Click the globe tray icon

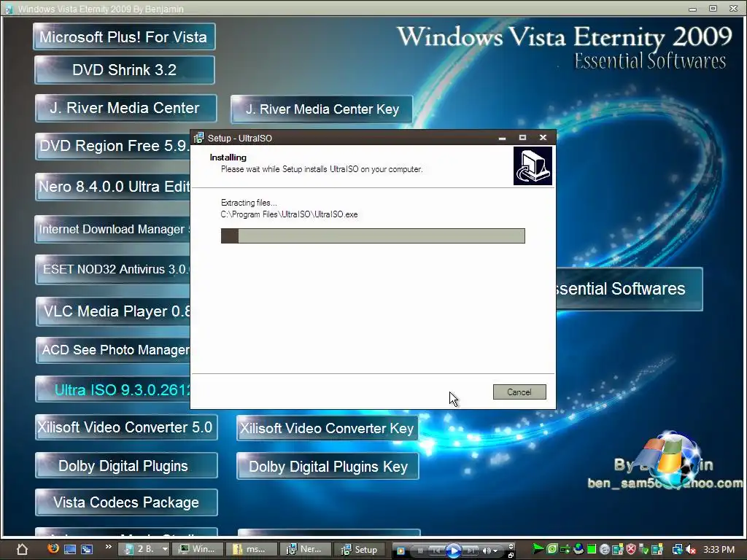tap(578, 549)
